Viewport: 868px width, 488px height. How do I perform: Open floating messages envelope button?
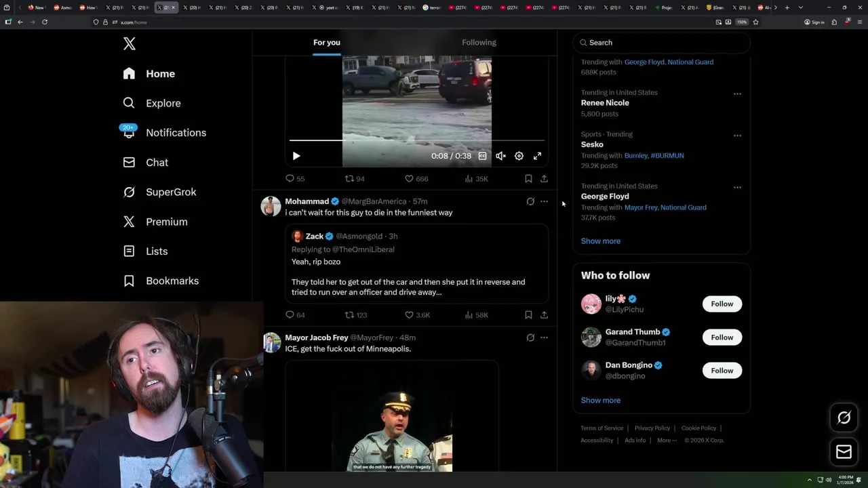844,452
